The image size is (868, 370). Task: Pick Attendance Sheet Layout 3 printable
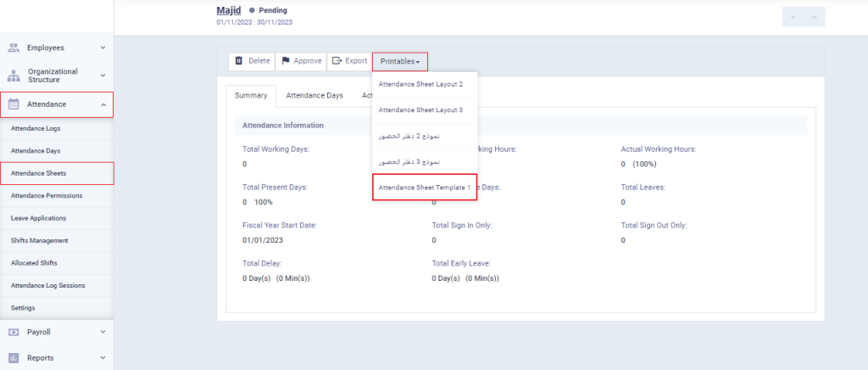pos(420,109)
